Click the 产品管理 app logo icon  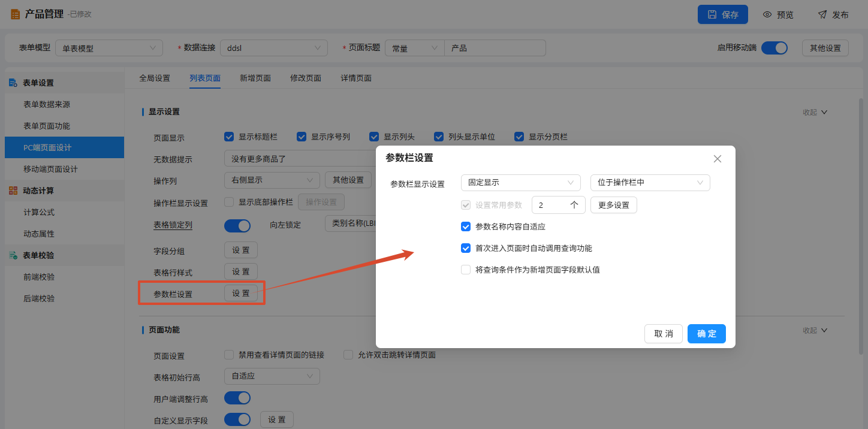point(15,14)
